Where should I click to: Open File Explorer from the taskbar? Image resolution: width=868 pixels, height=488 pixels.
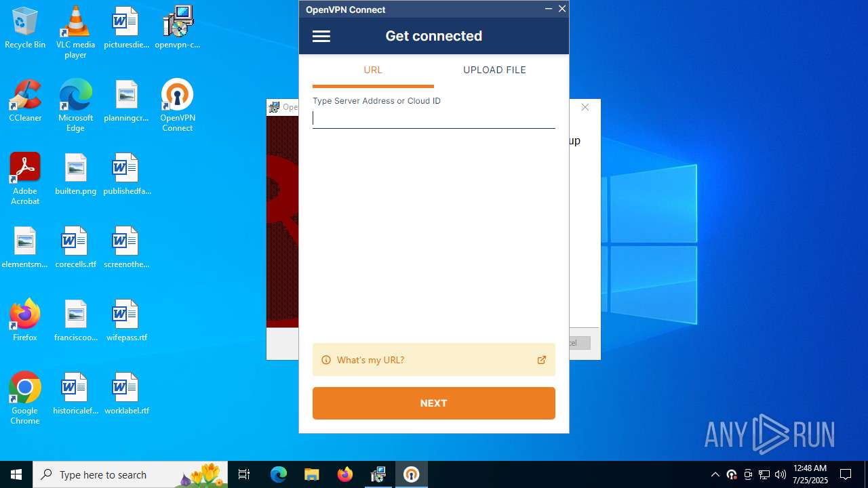pos(311,474)
